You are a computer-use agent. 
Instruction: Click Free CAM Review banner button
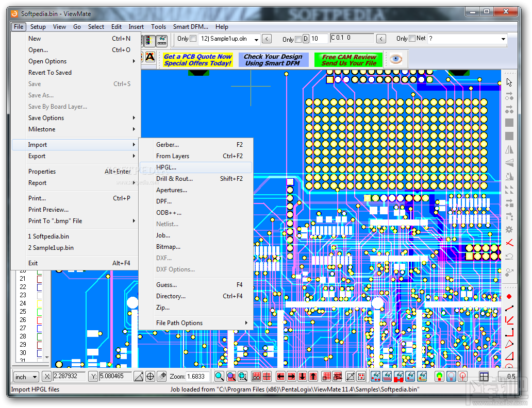[x=348, y=60]
